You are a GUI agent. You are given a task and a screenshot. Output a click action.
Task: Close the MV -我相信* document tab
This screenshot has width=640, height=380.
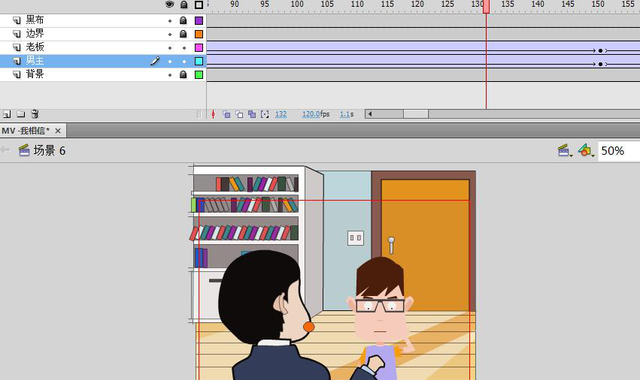point(58,131)
